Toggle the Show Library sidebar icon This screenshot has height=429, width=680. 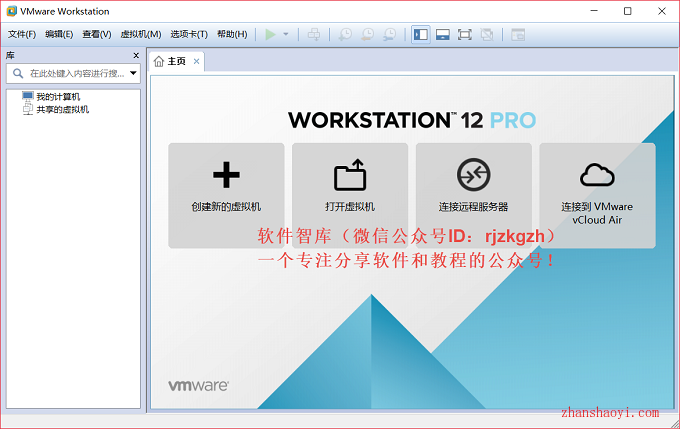[421, 34]
